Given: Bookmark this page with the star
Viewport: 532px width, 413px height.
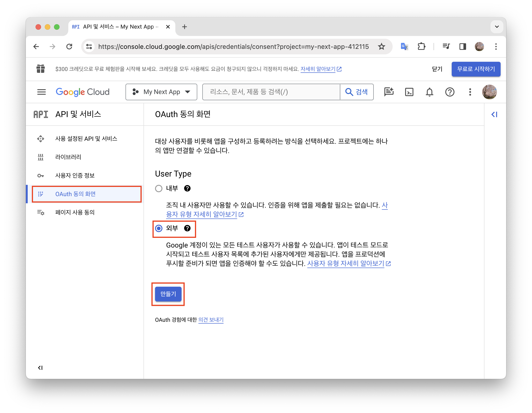Looking at the screenshot, I should point(381,47).
